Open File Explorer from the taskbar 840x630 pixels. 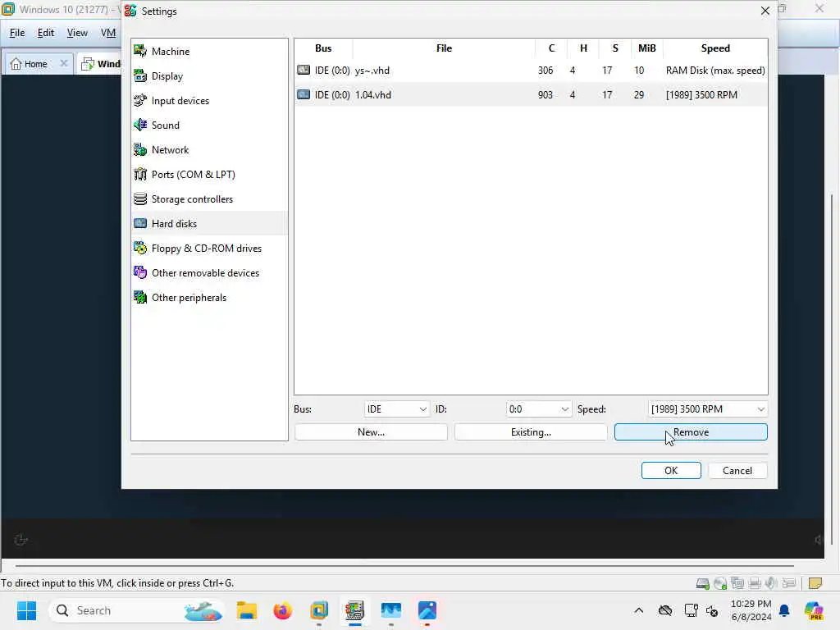point(246,610)
